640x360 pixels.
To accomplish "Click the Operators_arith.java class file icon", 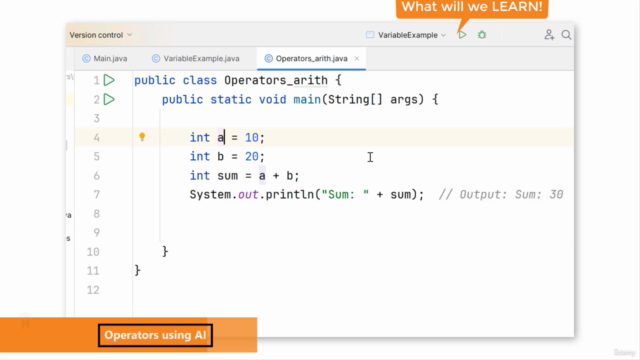I will coord(268,58).
